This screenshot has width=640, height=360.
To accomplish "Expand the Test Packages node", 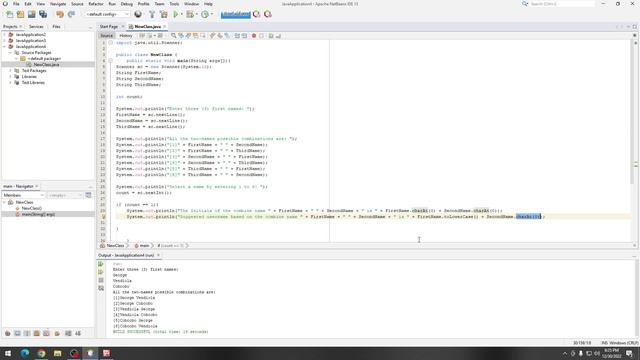I will (x=10, y=71).
